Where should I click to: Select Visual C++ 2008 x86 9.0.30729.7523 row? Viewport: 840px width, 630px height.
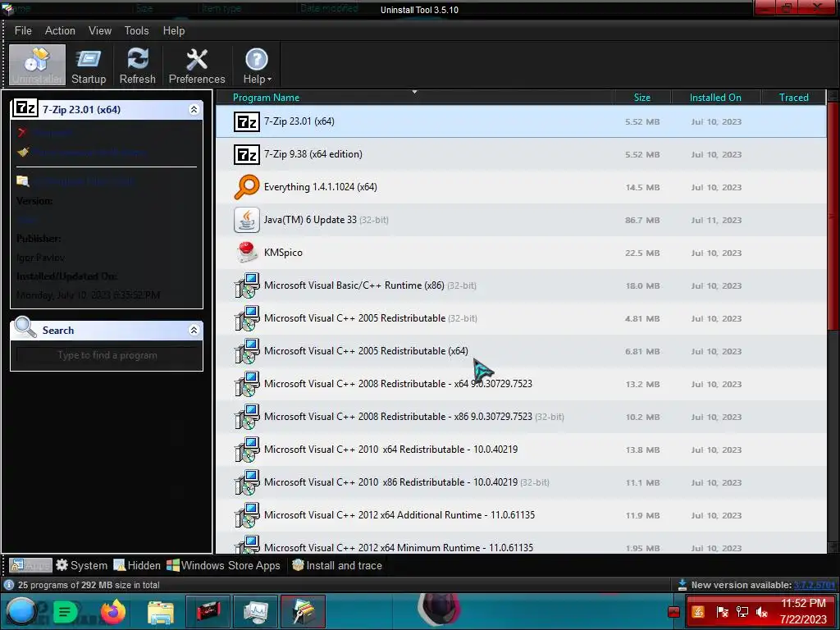pos(521,416)
